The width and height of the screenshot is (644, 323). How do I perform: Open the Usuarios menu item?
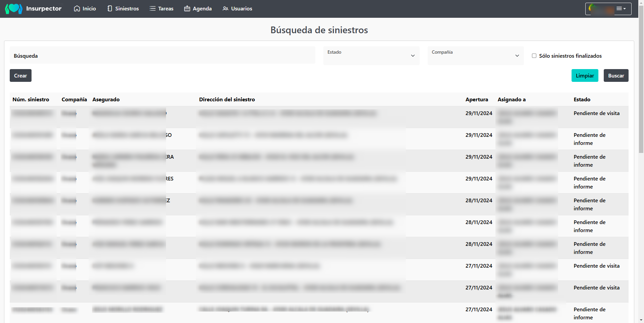tap(237, 9)
